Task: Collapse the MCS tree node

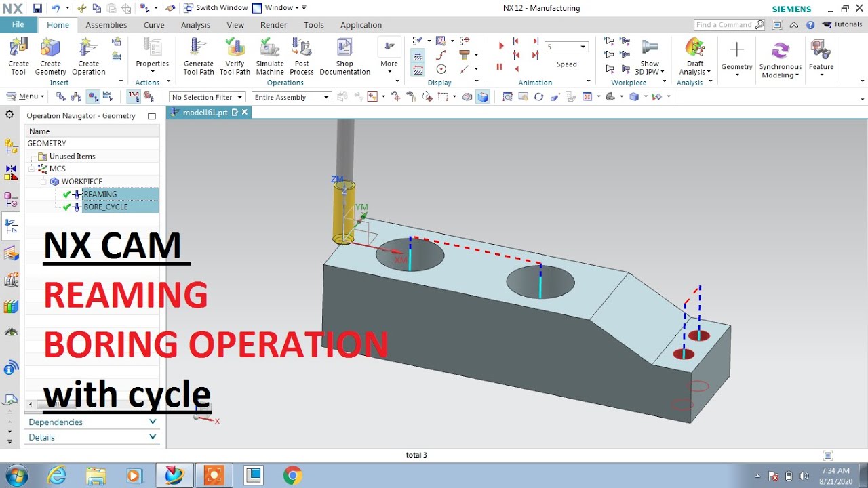Action: [31, 169]
